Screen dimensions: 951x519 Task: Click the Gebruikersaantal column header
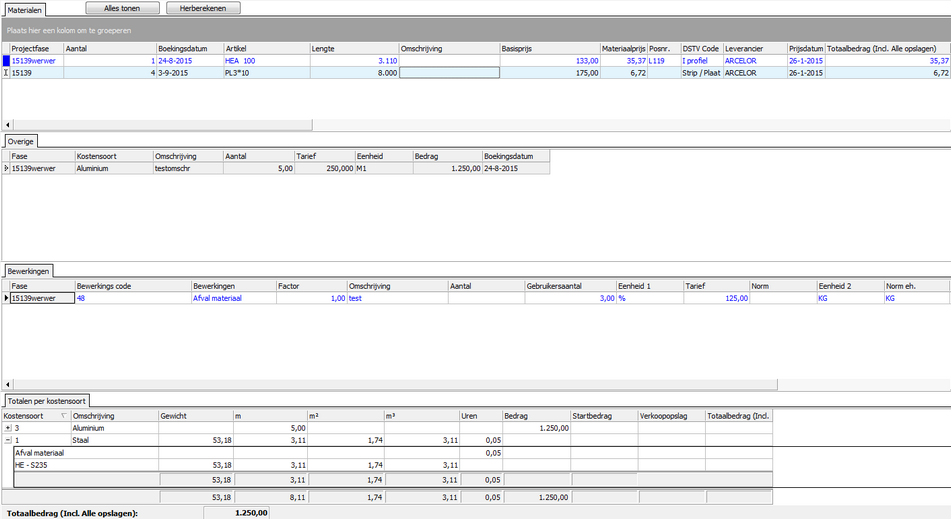[570, 286]
